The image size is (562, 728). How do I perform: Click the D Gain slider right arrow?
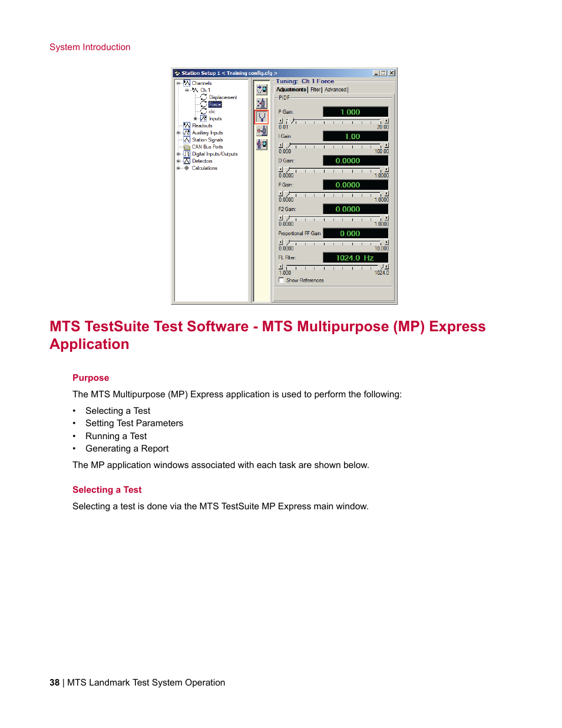pos(386,169)
